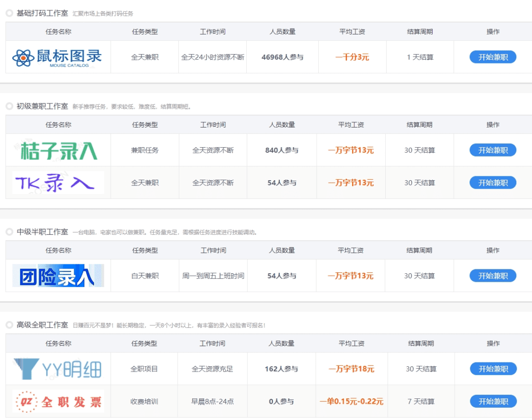The image size is (532, 420).
Task: Click the 一千分3元 wage text
Action: pos(352,57)
